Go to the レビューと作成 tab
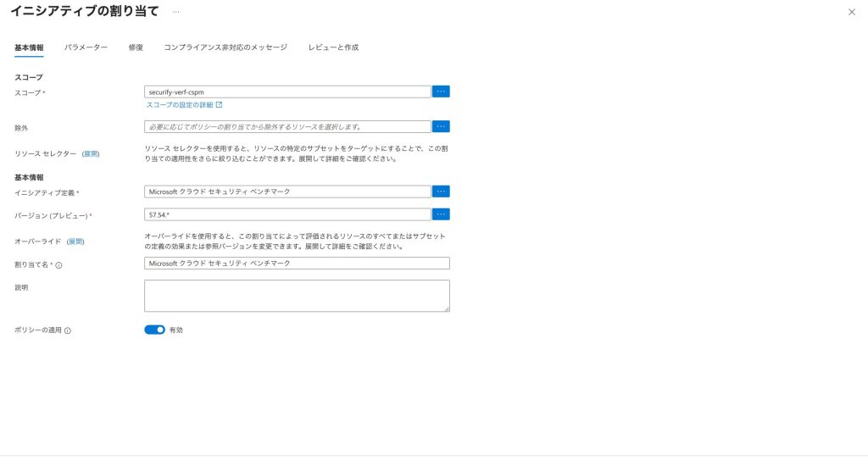Image resolution: width=868 pixels, height=461 pixels. pyautogui.click(x=333, y=47)
